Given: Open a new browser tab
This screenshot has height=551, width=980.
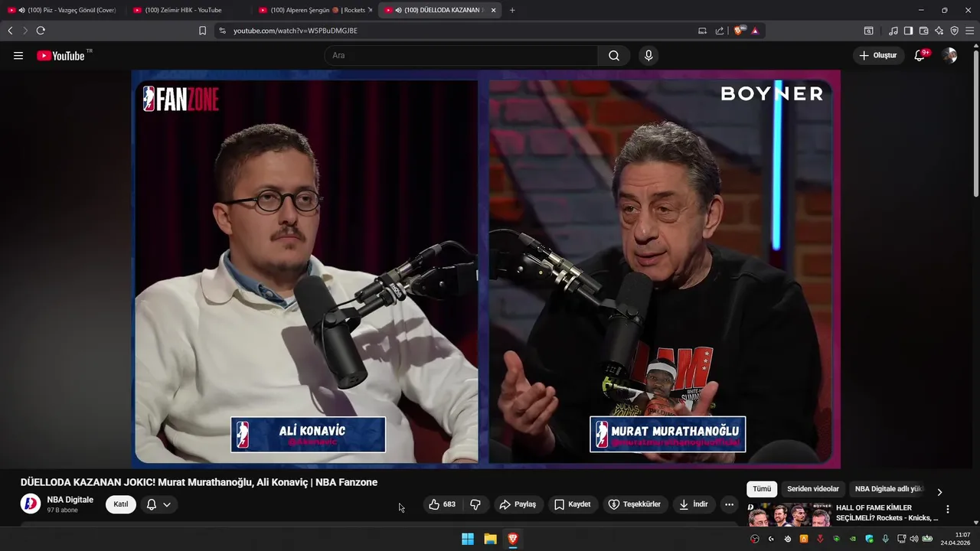Looking at the screenshot, I should click(x=512, y=10).
